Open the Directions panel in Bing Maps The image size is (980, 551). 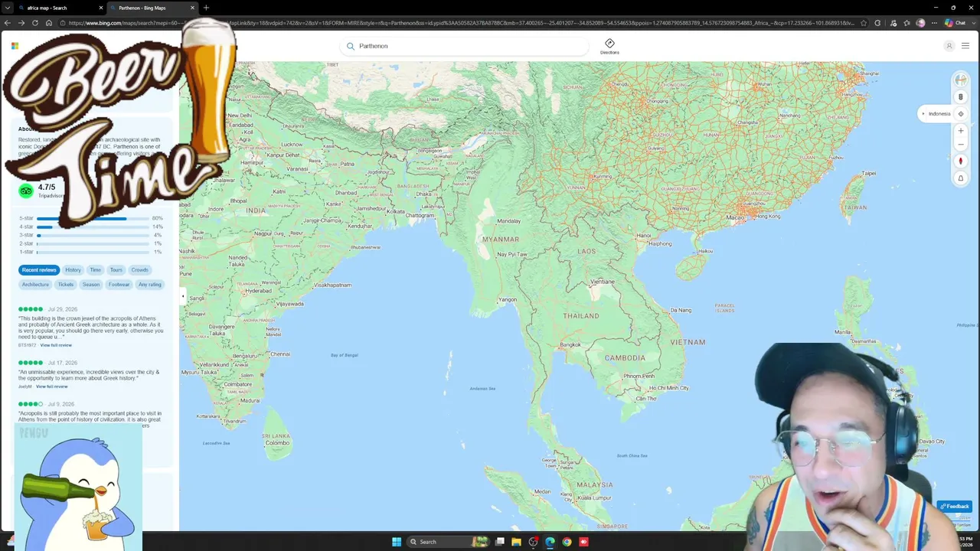609,47
